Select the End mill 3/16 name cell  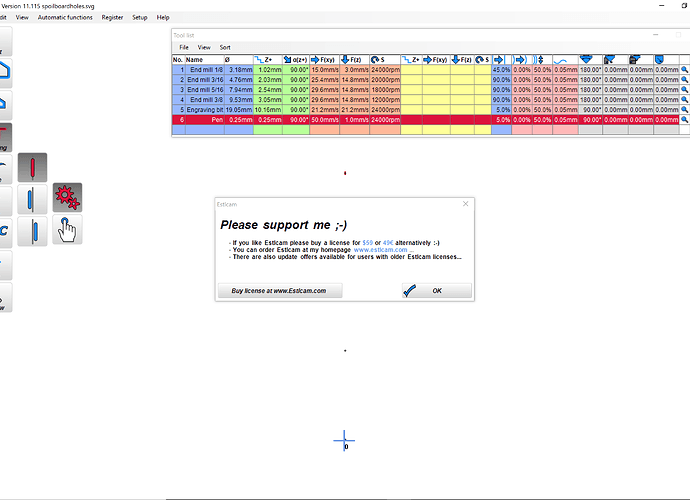(205, 80)
